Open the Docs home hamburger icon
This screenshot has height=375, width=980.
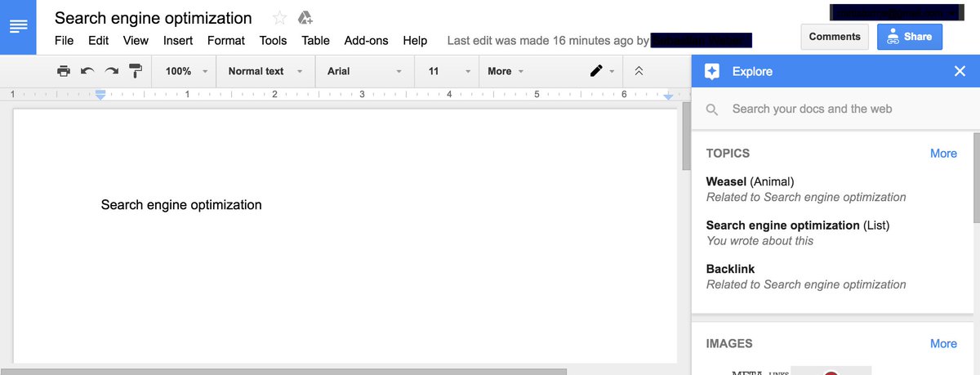[x=18, y=27]
